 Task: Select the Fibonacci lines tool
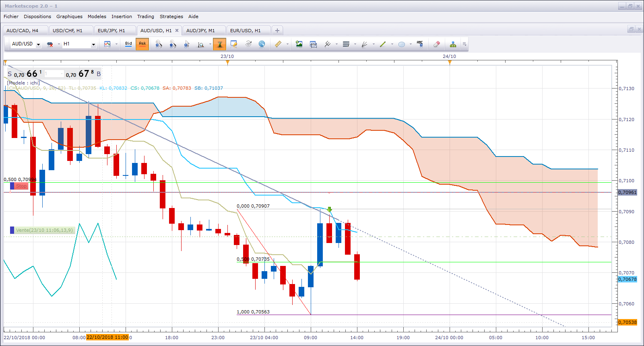[x=346, y=44]
